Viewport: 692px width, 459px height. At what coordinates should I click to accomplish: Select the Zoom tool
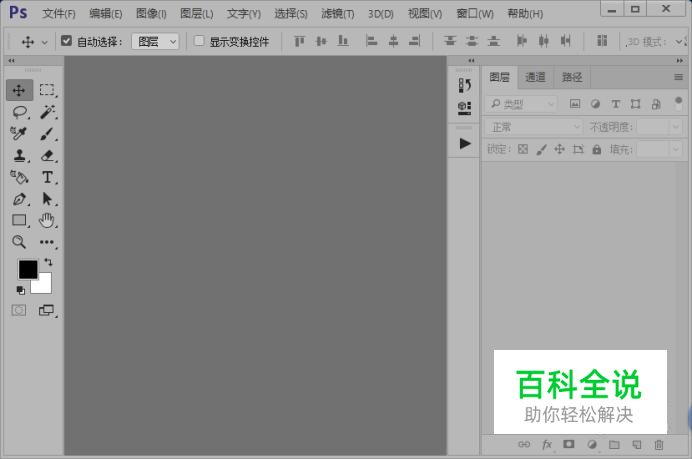pos(19,241)
